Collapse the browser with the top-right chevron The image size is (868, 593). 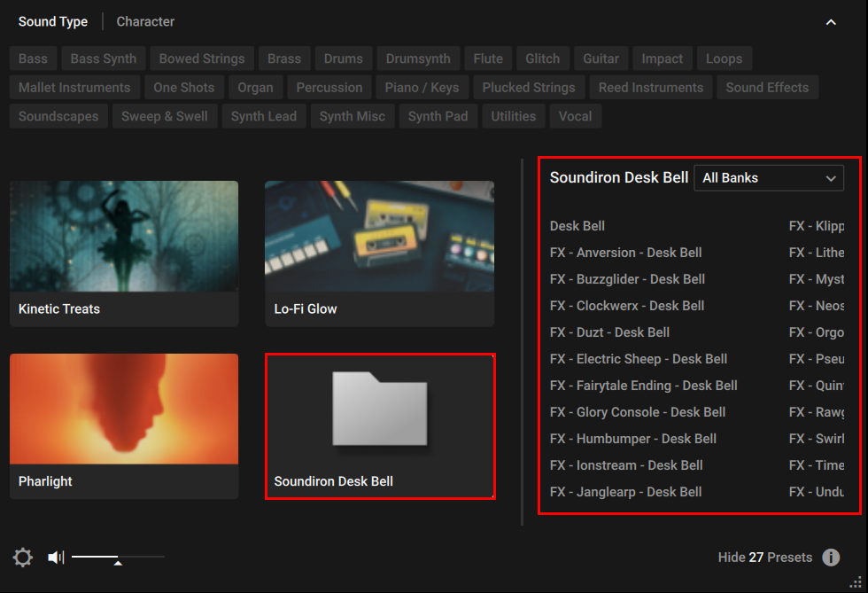[x=831, y=20]
